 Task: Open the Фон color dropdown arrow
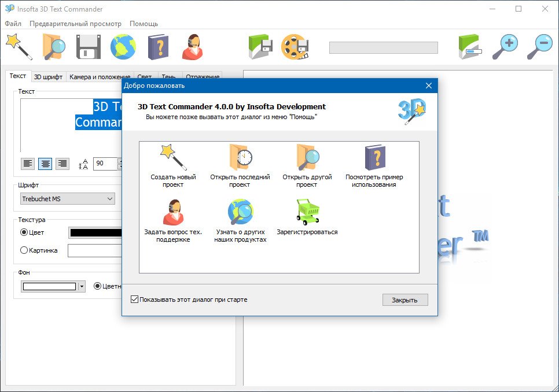click(x=82, y=286)
